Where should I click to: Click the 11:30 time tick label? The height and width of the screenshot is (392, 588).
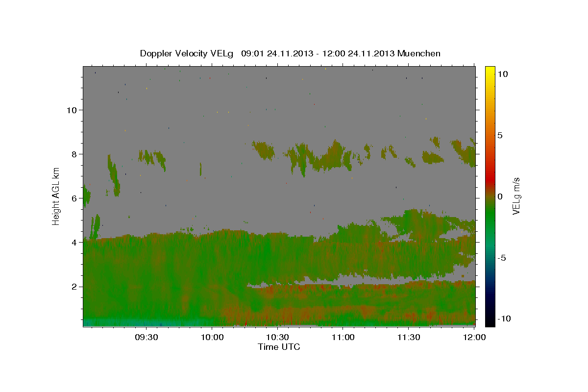click(x=408, y=337)
